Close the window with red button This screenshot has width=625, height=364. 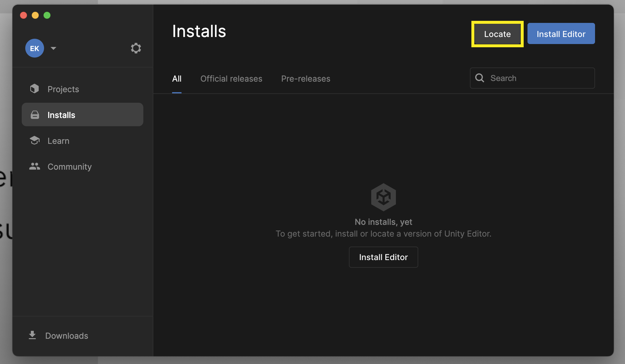pyautogui.click(x=23, y=15)
